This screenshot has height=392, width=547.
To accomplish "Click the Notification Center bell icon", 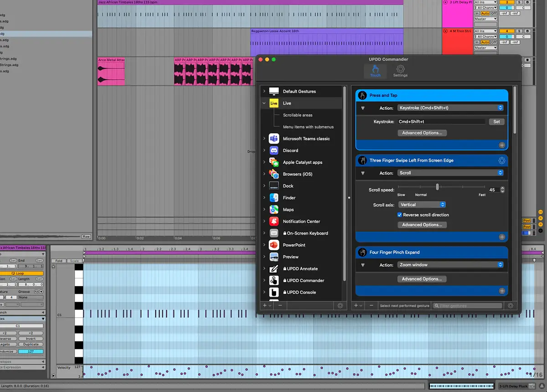I will (274, 222).
